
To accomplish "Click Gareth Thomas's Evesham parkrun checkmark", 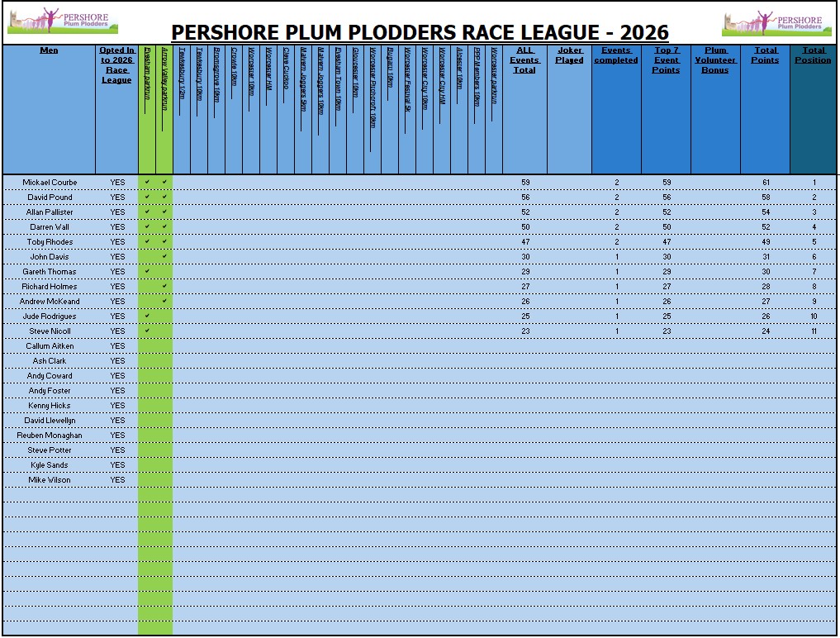I will coord(147,271).
